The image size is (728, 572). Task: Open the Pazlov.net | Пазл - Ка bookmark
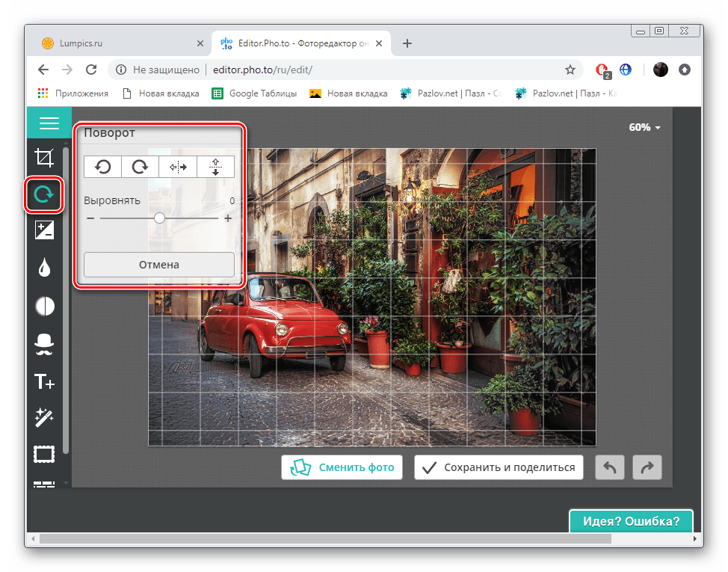pyautogui.click(x=566, y=93)
